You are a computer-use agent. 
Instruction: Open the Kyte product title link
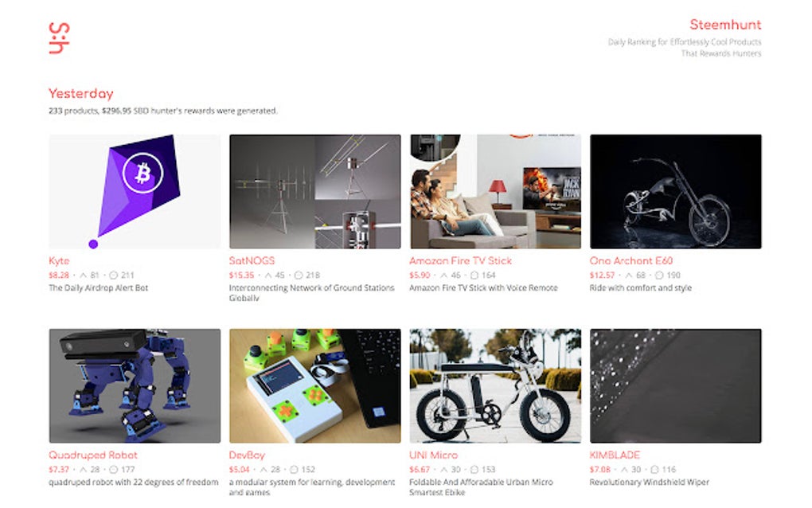coord(59,260)
